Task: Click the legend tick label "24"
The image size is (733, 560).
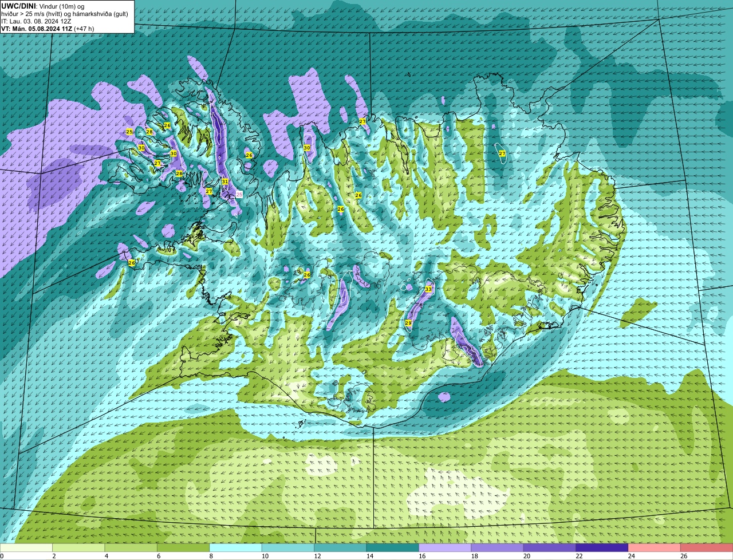Action: click(x=631, y=556)
